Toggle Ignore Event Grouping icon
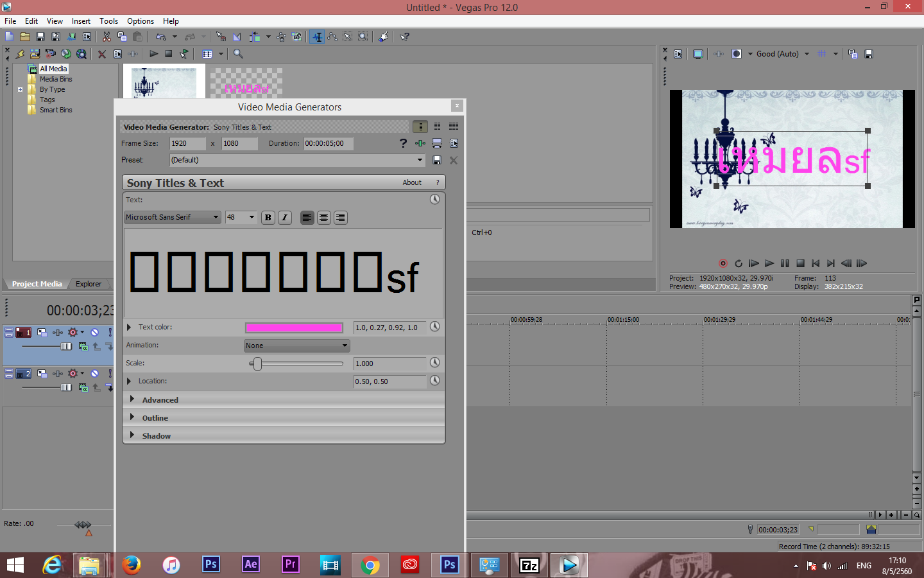924x578 pixels. pyautogui.click(x=296, y=37)
